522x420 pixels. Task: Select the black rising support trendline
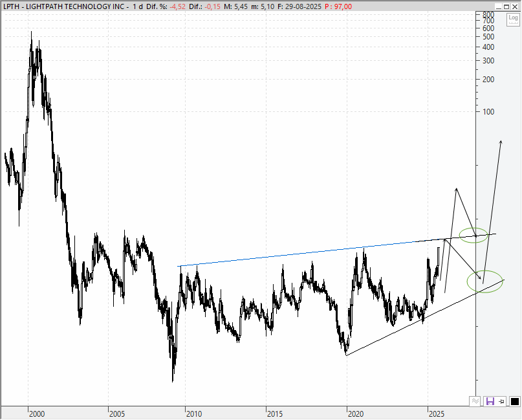coord(425,317)
